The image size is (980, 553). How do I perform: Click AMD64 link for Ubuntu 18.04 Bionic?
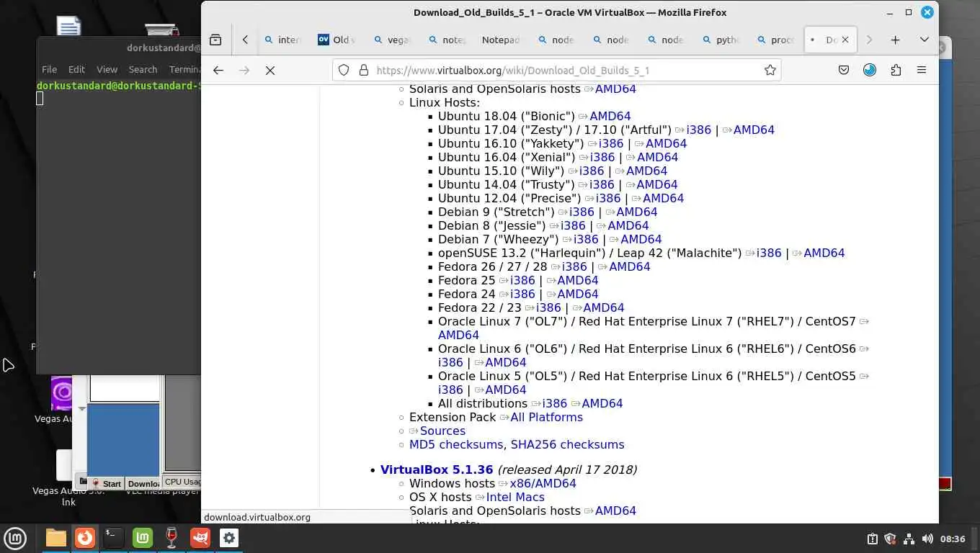pos(610,116)
